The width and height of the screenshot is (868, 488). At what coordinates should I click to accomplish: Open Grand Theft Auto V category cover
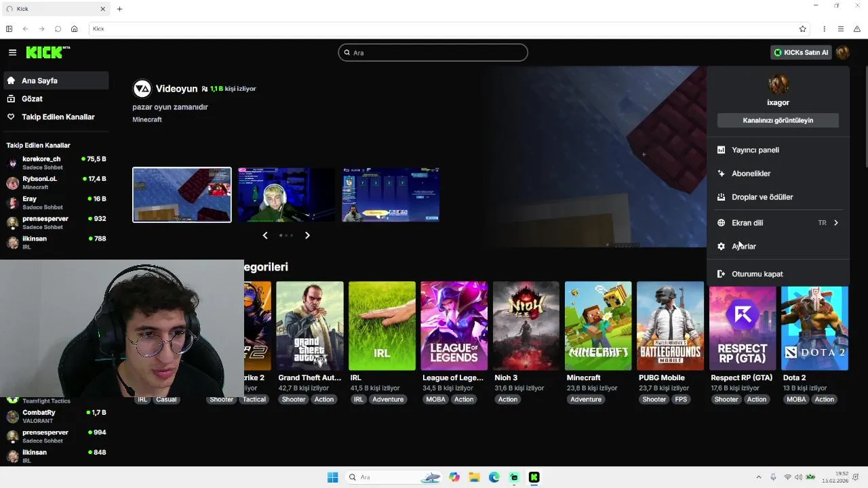310,326
